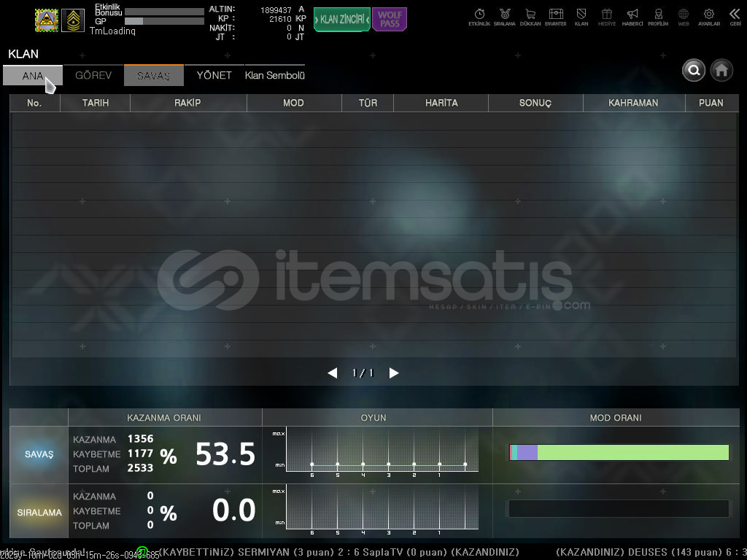
Task: Open the Sıralama ranking medal icon
Action: [504, 15]
